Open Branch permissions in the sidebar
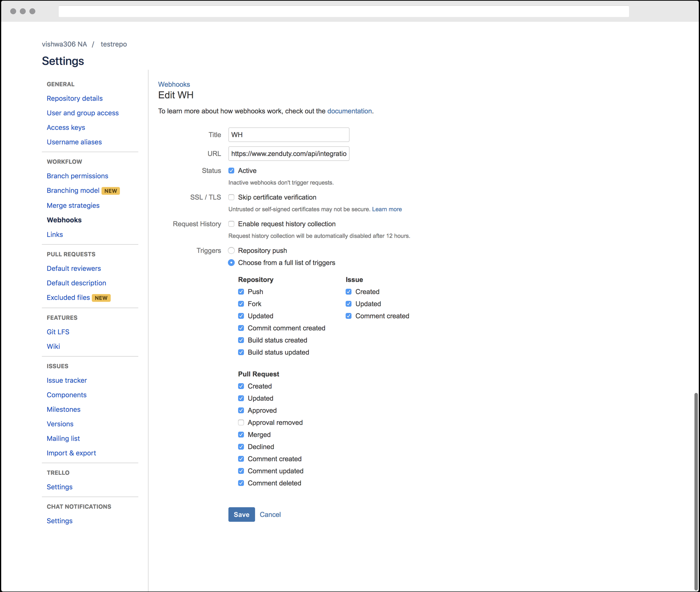Image resolution: width=700 pixels, height=592 pixels. tap(77, 176)
